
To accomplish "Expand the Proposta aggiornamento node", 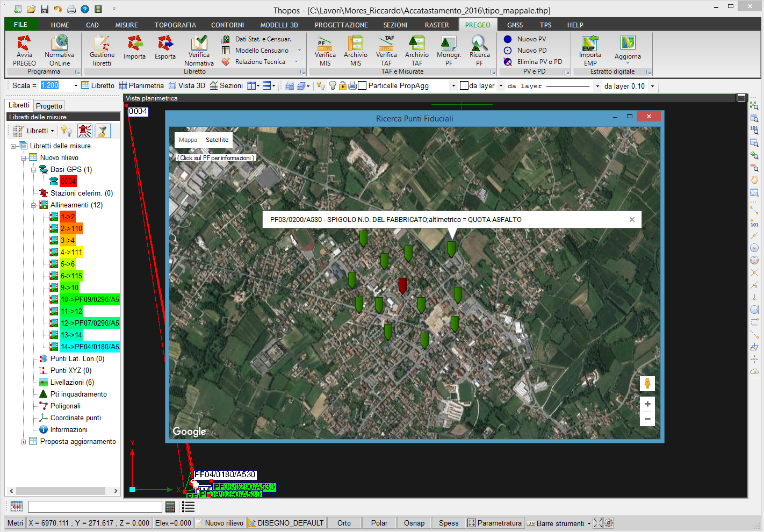I will point(23,442).
